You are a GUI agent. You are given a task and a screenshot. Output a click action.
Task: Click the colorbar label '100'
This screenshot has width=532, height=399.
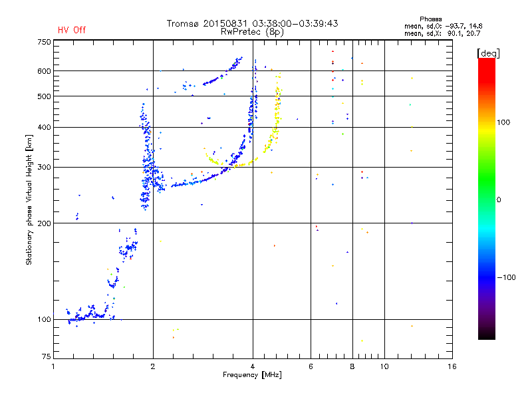pyautogui.click(x=503, y=122)
